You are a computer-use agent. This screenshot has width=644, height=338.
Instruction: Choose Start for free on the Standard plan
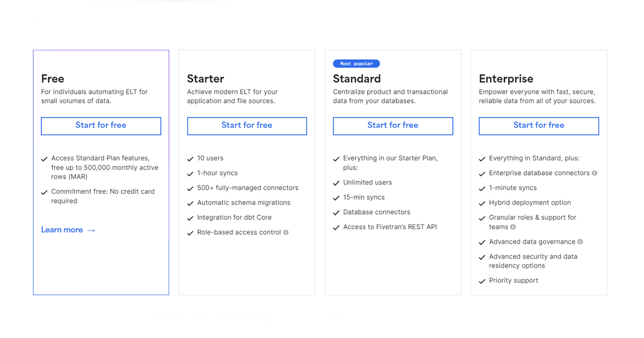pyautogui.click(x=393, y=126)
